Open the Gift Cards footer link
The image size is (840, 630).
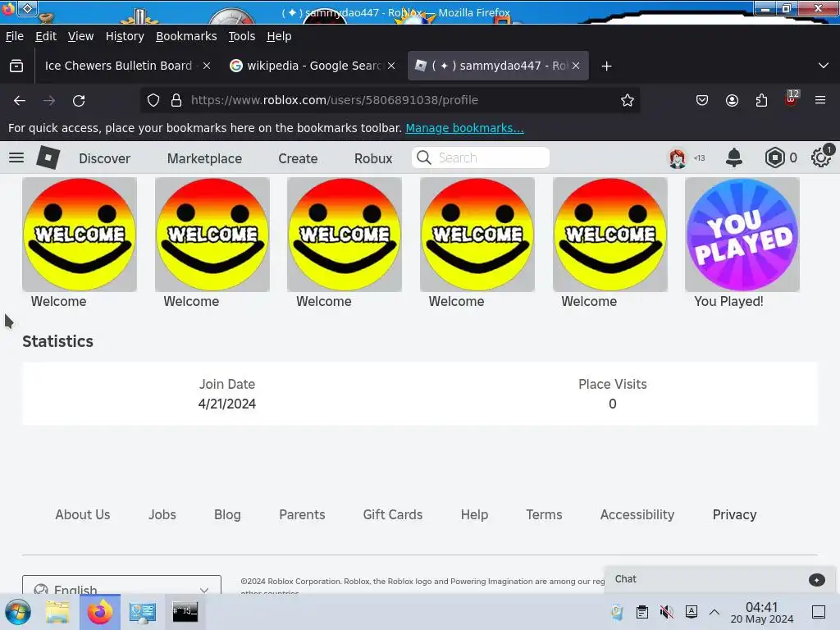point(393,514)
